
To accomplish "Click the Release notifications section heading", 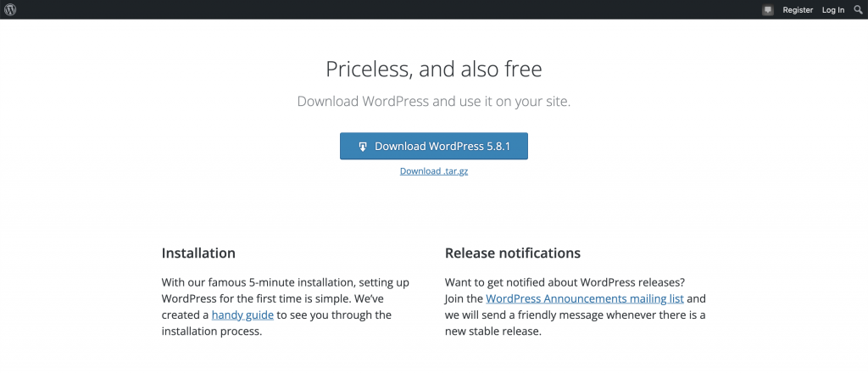I will coord(513,253).
